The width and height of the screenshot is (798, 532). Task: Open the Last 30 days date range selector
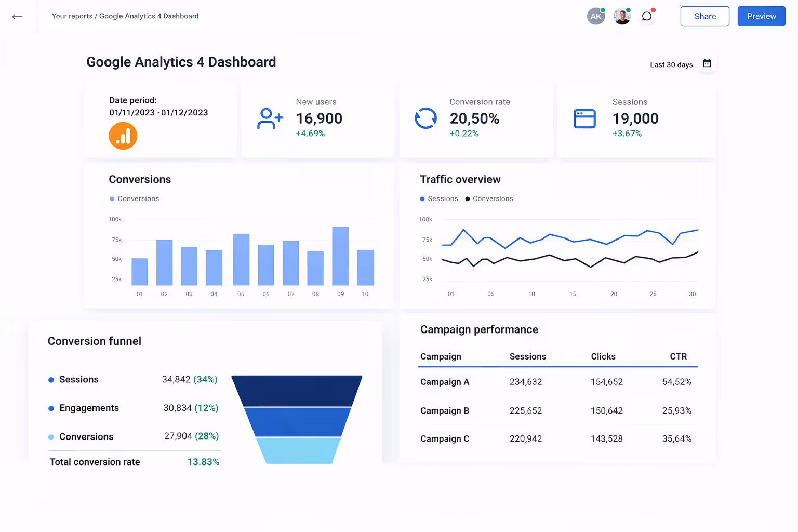671,64
